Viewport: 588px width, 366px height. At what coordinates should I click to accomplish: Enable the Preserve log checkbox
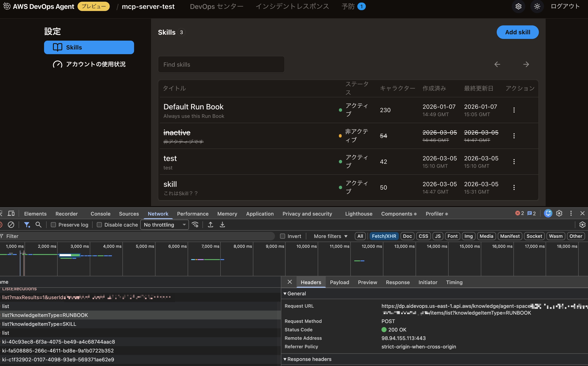(53, 225)
